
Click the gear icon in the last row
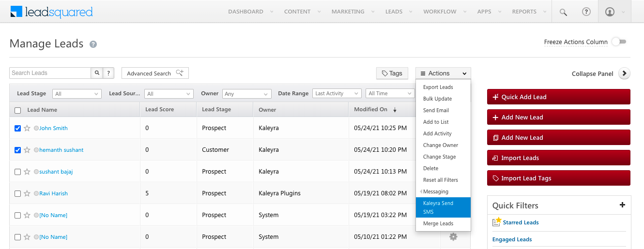[453, 236]
